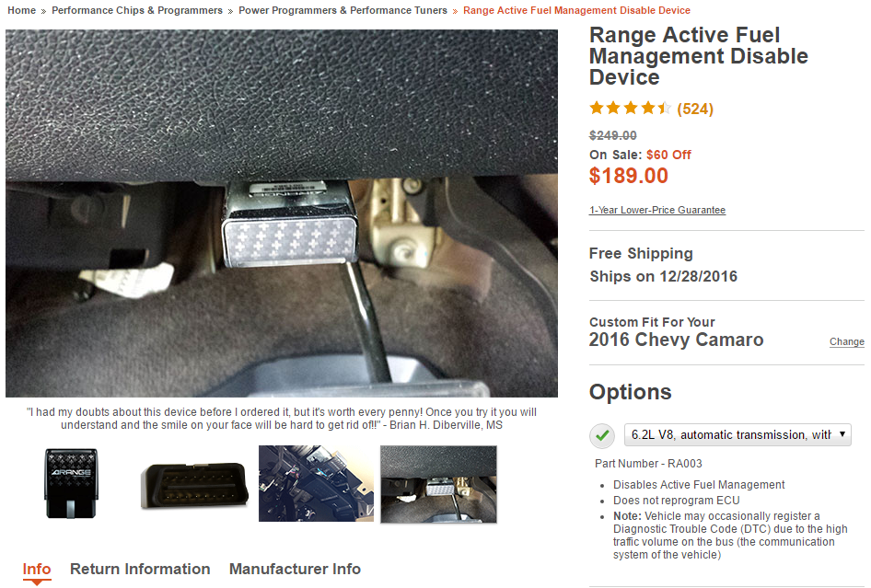Select the OBD connector plug thumbnail

tap(195, 485)
